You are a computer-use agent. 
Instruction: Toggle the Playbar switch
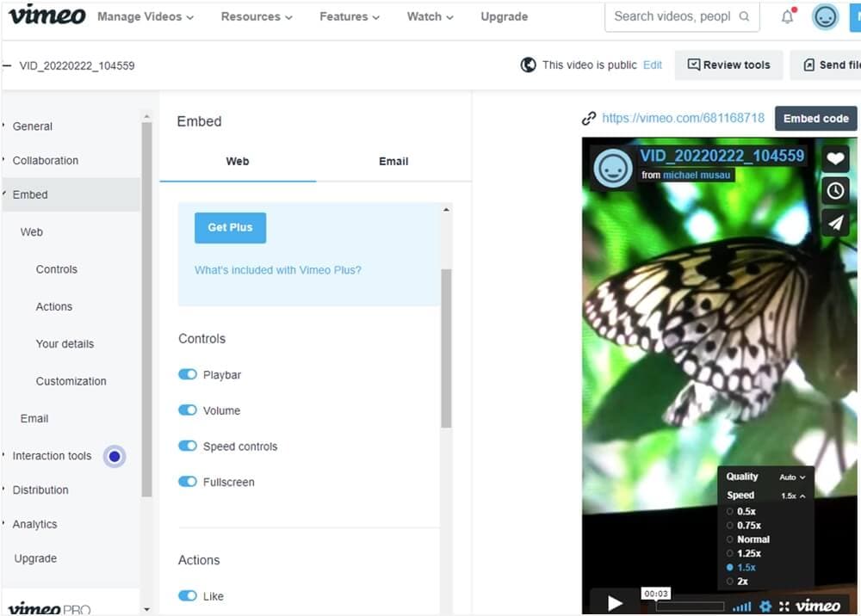pyautogui.click(x=187, y=374)
